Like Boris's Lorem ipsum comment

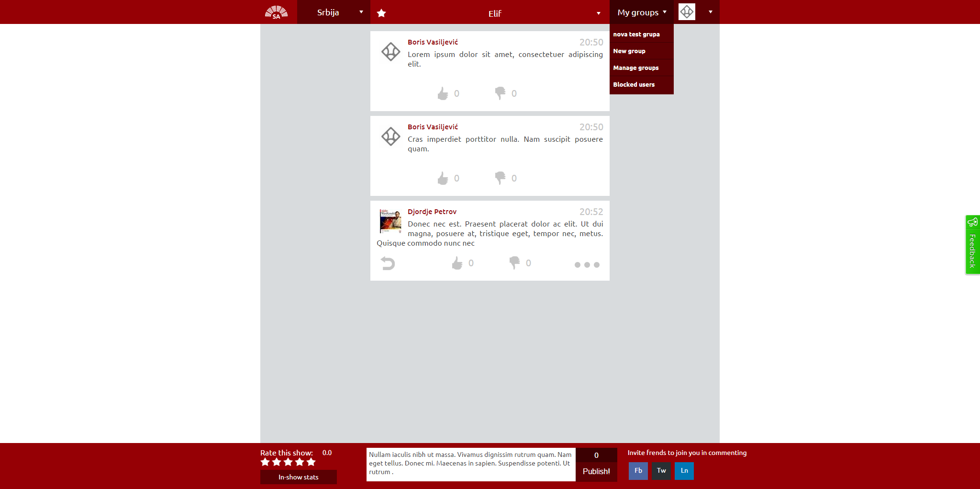coord(443,93)
